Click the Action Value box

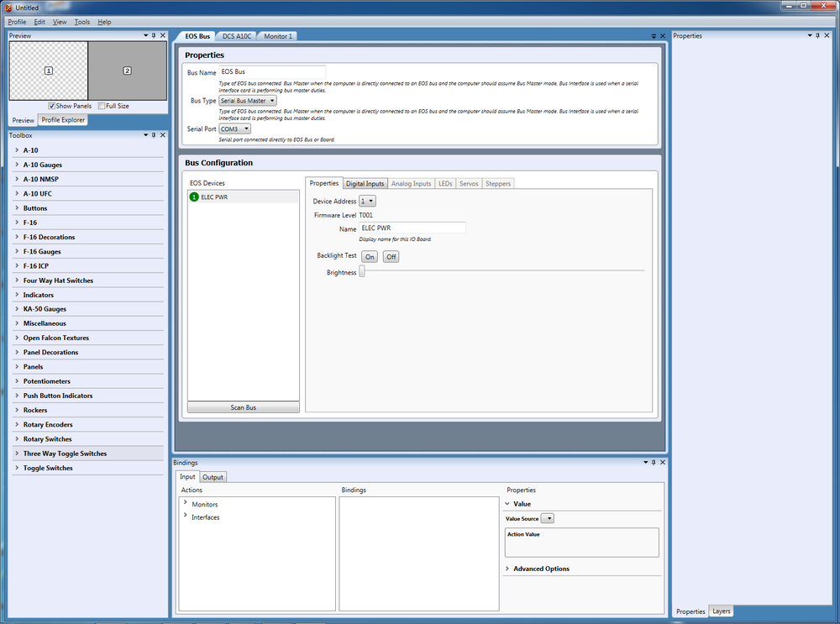[582, 543]
